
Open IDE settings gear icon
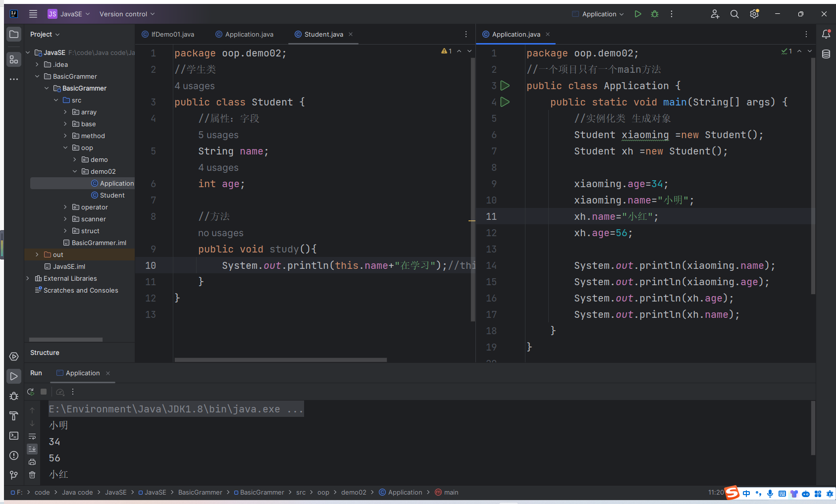point(754,14)
